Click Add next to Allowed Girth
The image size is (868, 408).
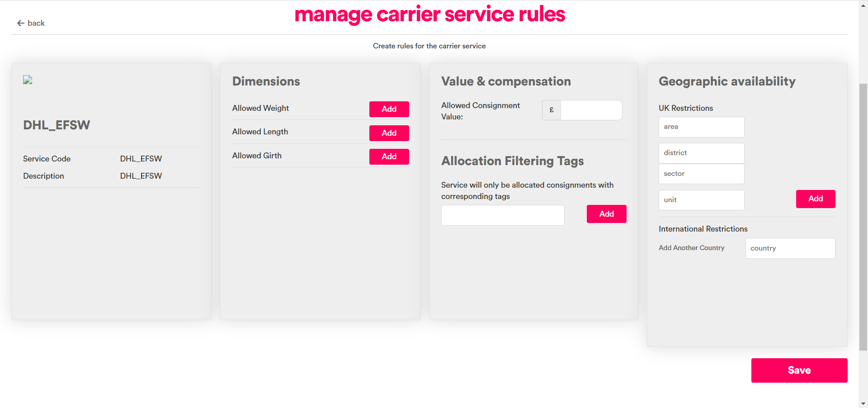point(389,157)
